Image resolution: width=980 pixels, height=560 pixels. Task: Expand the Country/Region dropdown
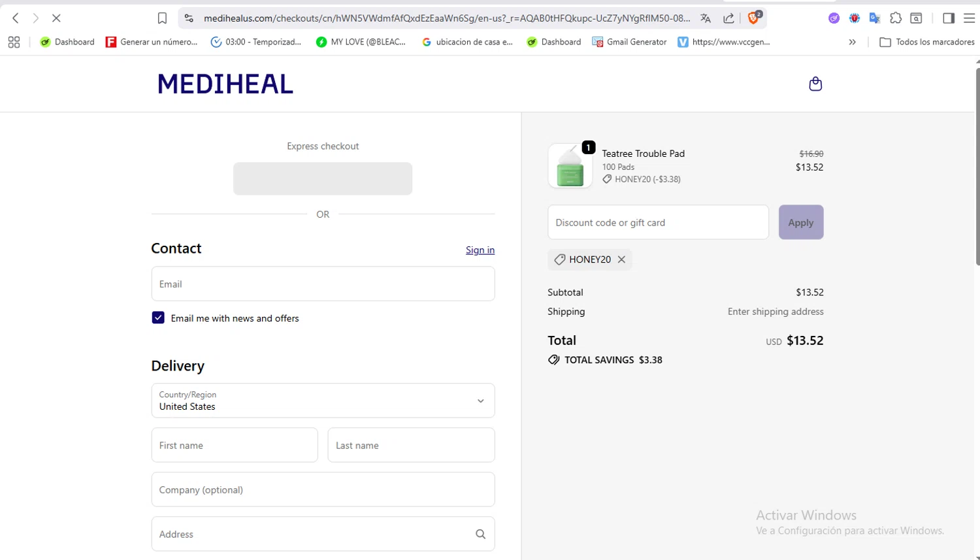point(323,401)
